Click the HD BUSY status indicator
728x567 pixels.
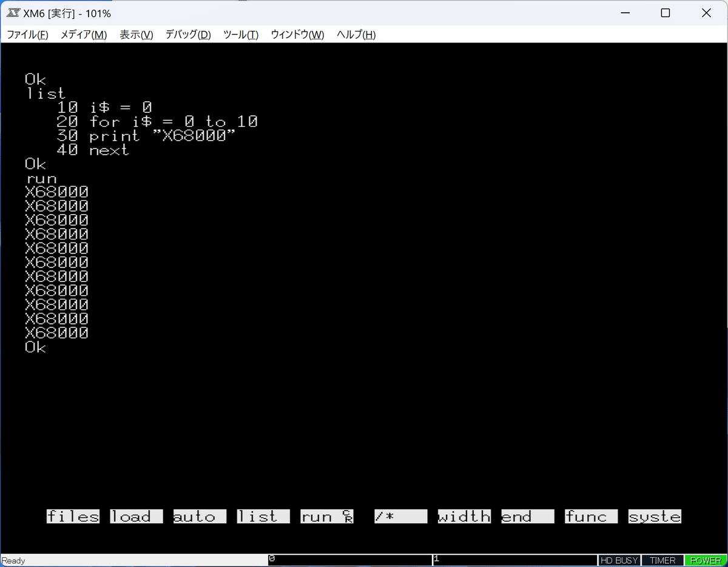(x=619, y=560)
